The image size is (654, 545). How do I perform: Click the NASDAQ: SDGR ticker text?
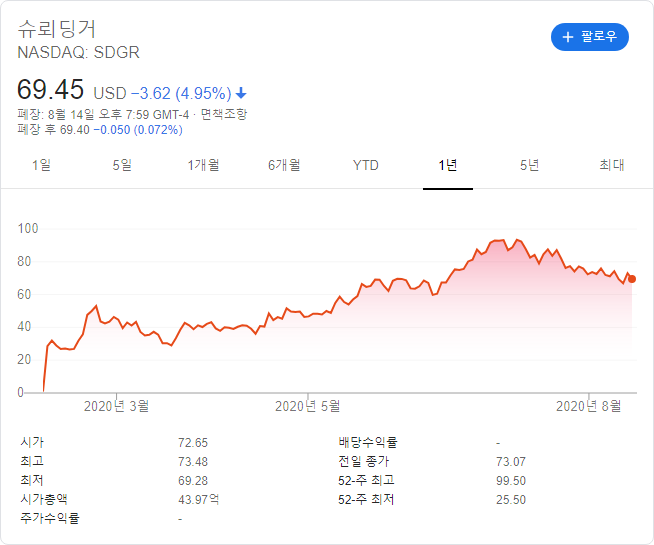pos(78,53)
